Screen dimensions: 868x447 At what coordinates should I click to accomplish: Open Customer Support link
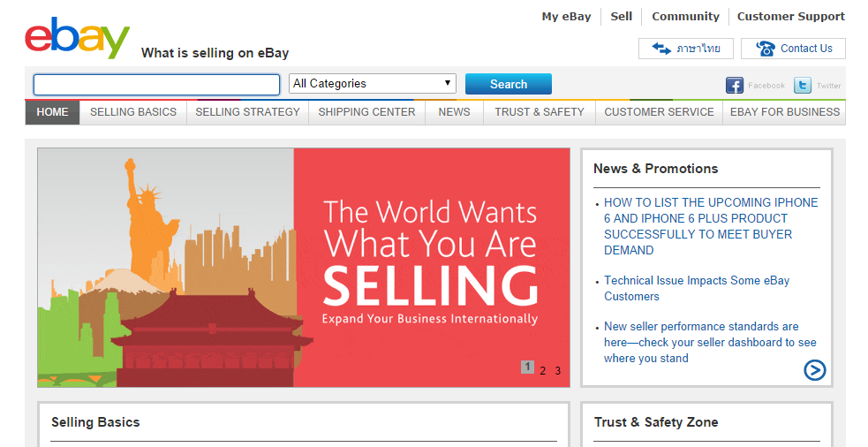(791, 17)
